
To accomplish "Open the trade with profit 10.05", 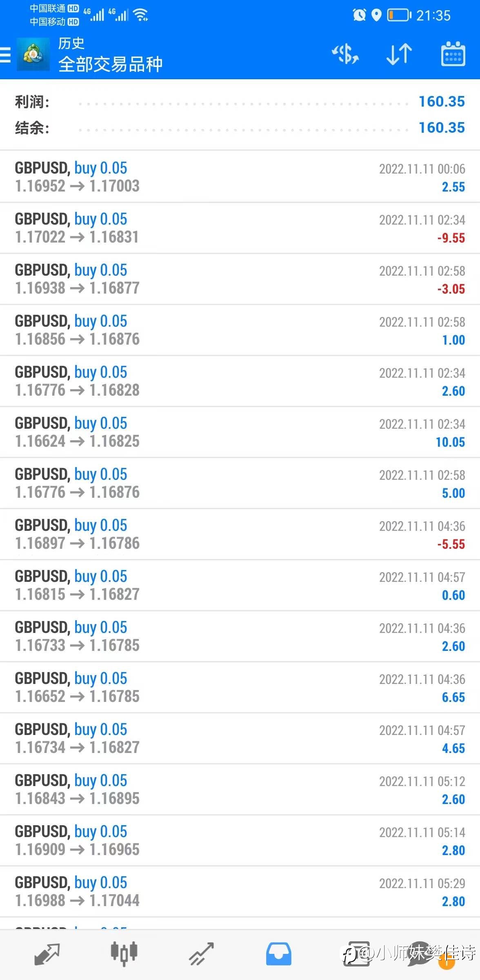I will click(x=240, y=432).
